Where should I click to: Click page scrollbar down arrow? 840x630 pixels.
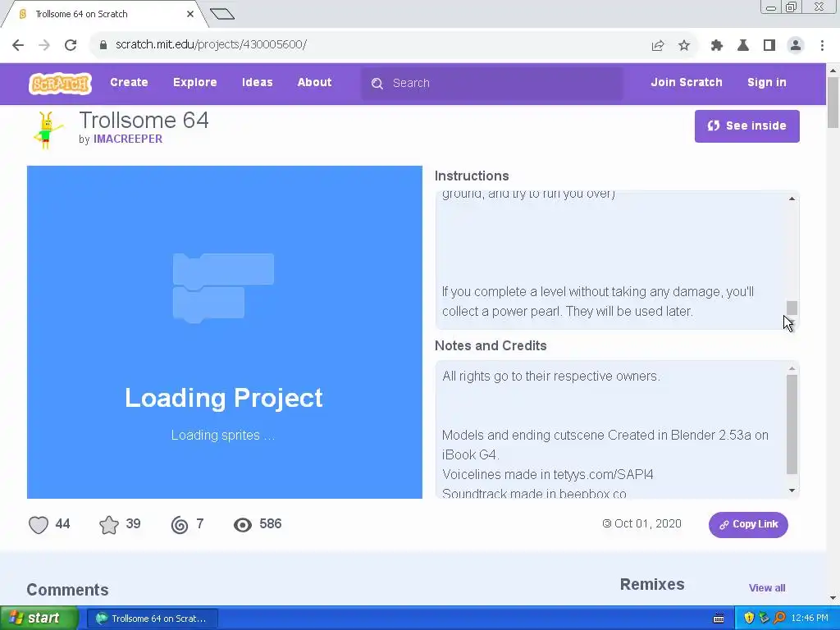[833, 598]
